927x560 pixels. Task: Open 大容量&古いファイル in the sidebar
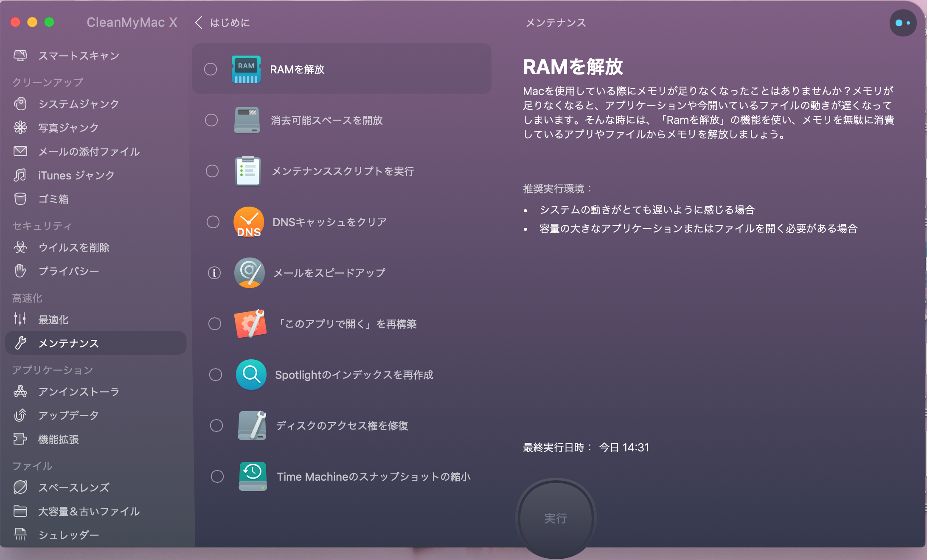pyautogui.click(x=96, y=511)
